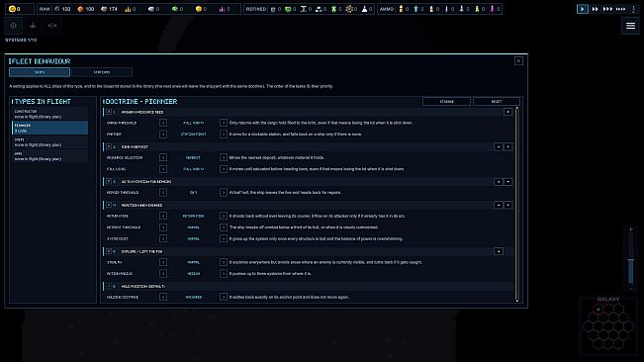Screen dimensions: 644x362
Task: Set game speed to triple fast-forward
Action: pyautogui.click(x=607, y=9)
